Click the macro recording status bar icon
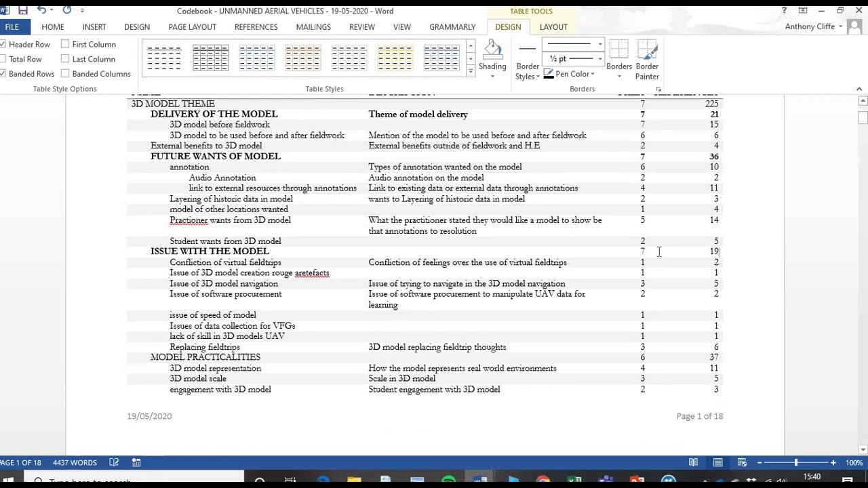The image size is (868, 488). point(136,462)
